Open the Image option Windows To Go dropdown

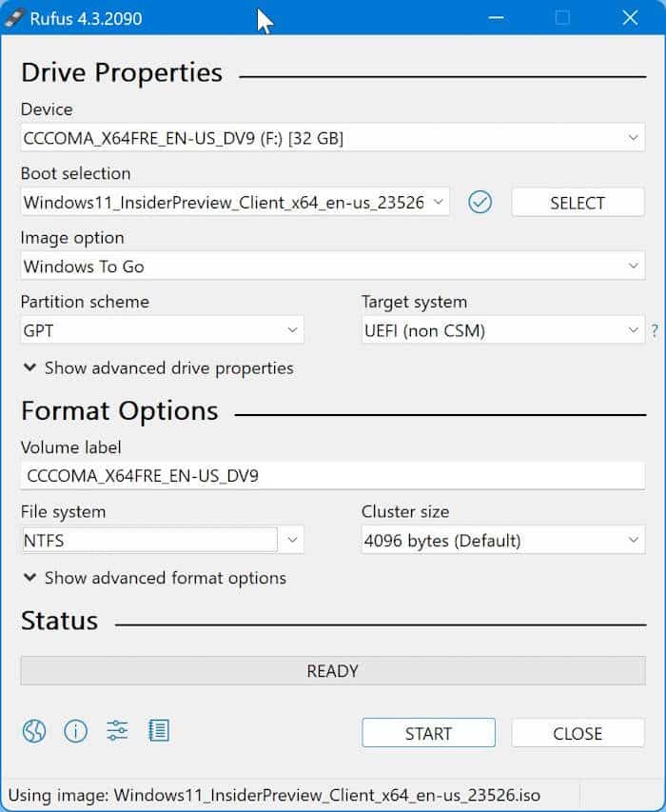(332, 267)
